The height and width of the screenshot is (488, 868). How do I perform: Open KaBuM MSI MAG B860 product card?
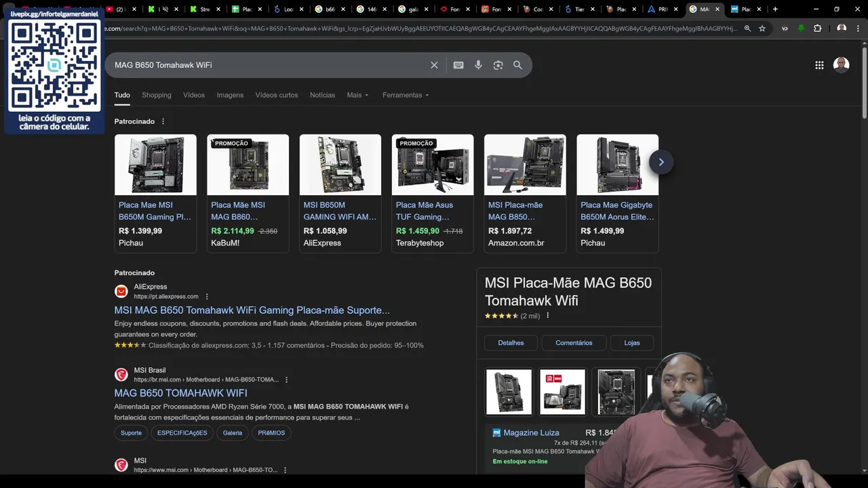248,193
